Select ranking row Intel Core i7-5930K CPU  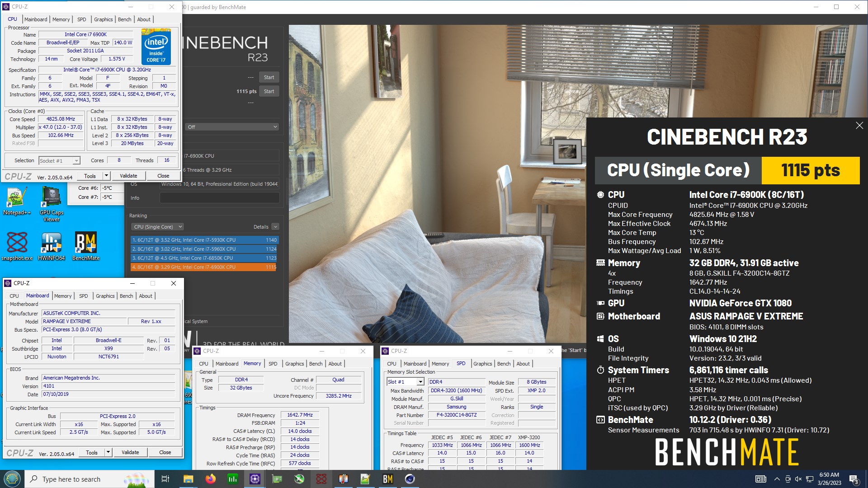(204, 240)
